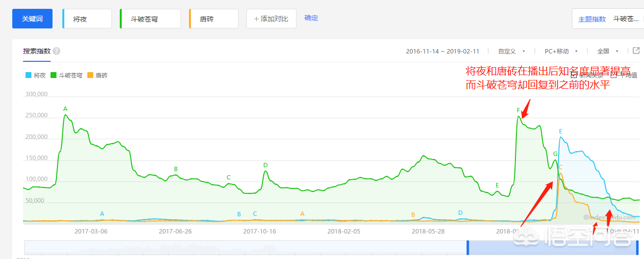Click the left handle of the range slider

[468, 247]
